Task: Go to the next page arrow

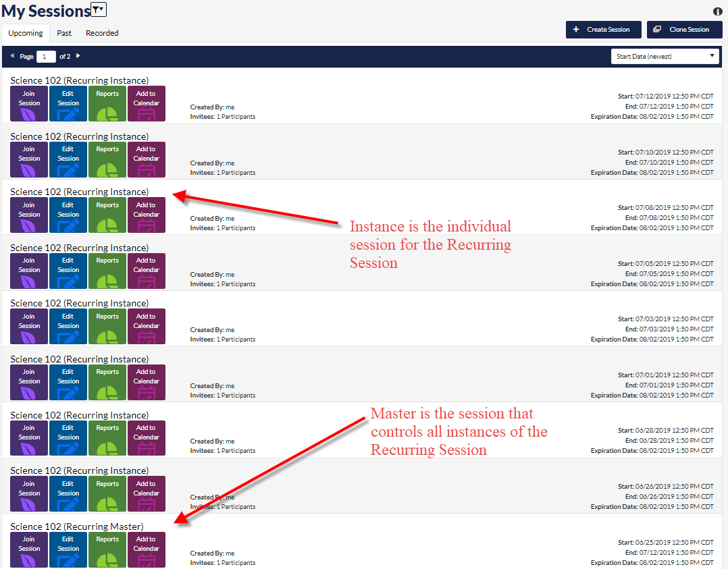Action: [78, 56]
